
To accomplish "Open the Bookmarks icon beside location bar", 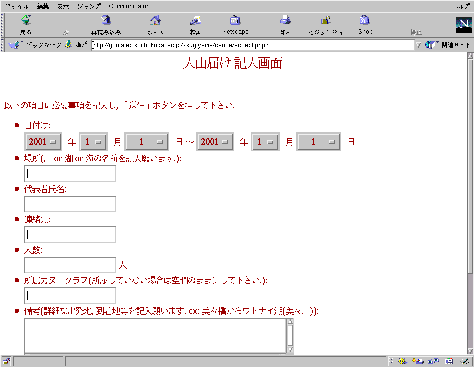I will click(x=14, y=45).
